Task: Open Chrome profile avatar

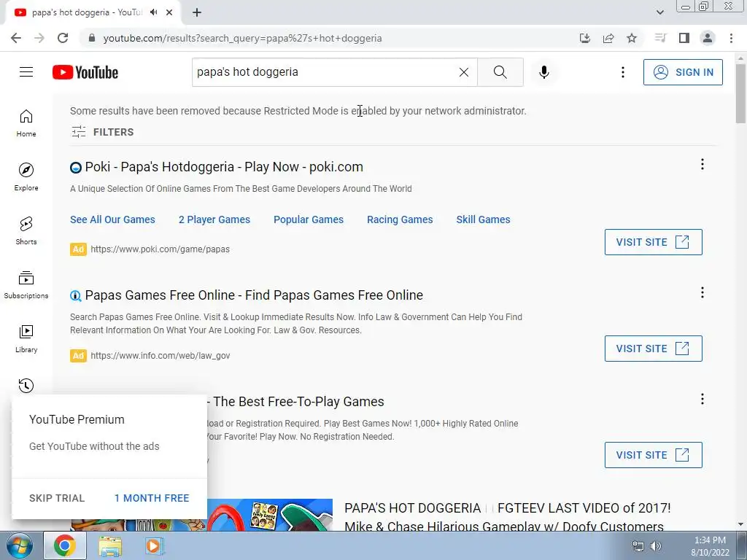Action: click(x=708, y=38)
